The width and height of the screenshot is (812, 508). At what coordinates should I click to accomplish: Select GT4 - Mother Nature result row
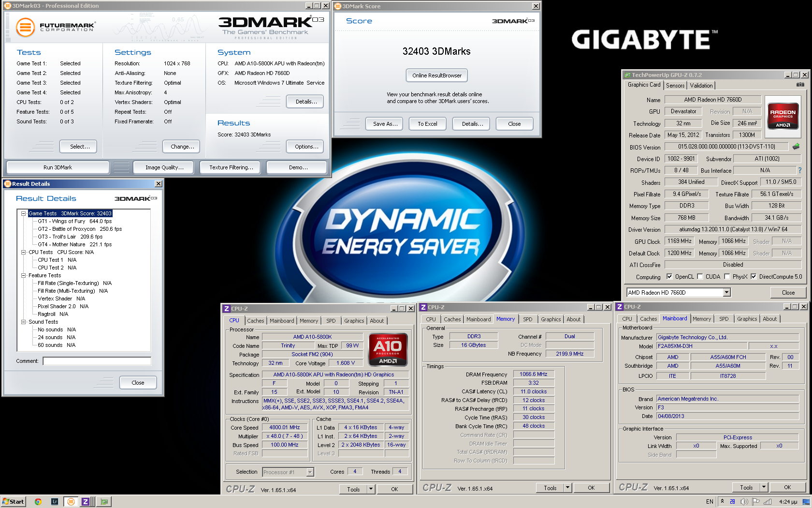coord(74,244)
